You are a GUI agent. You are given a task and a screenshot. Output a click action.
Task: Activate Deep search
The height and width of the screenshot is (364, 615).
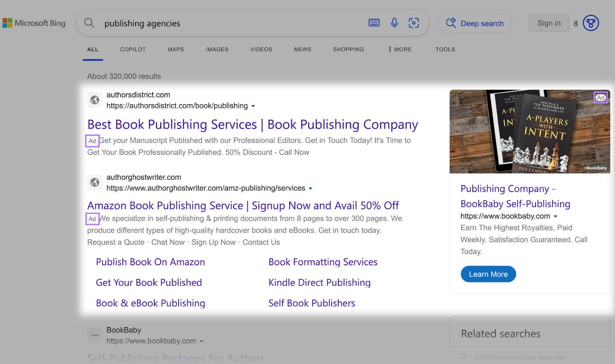click(475, 23)
